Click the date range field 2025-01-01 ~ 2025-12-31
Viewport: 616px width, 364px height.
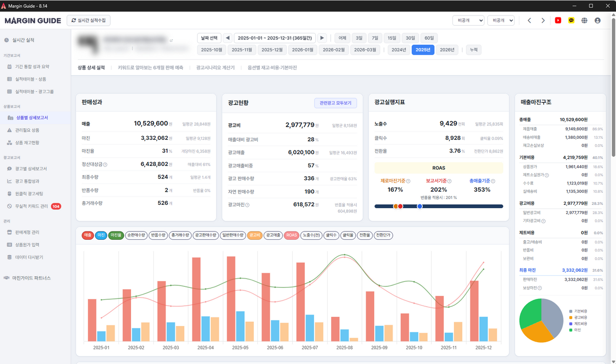pyautogui.click(x=275, y=38)
